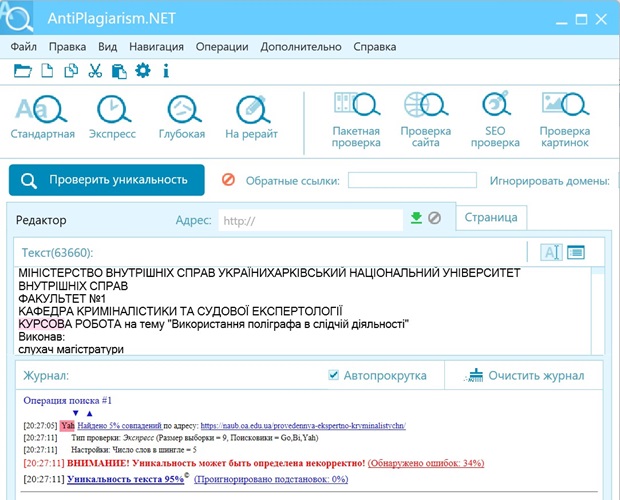This screenshot has height=500, width=620.
Task: Open Проигнорировано подстановок: 0% link
Action: click(271, 479)
